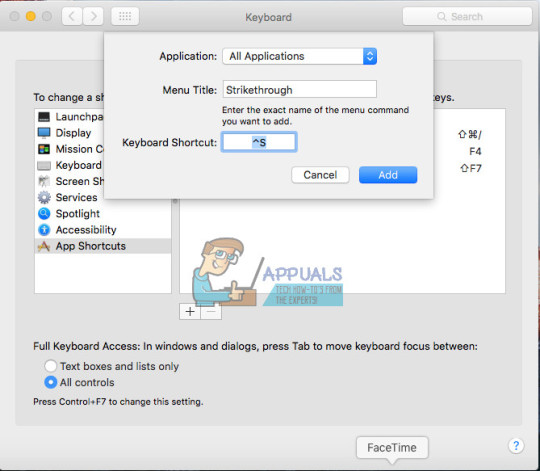Select 'Text boxes and lists only' radio button

pos(50,366)
